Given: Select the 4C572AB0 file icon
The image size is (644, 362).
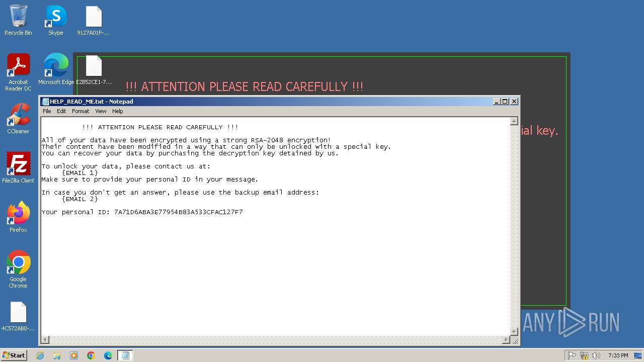Looking at the screenshot, I should pos(18,316).
